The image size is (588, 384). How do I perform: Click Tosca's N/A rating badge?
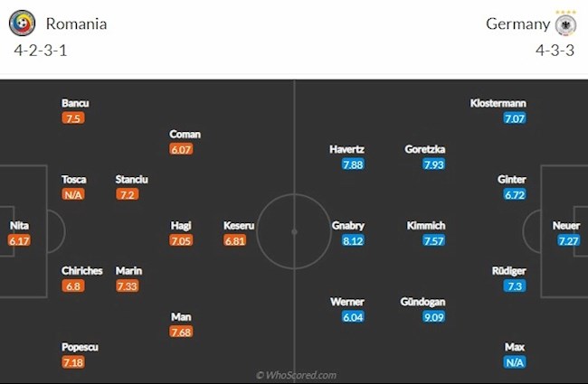click(x=73, y=194)
